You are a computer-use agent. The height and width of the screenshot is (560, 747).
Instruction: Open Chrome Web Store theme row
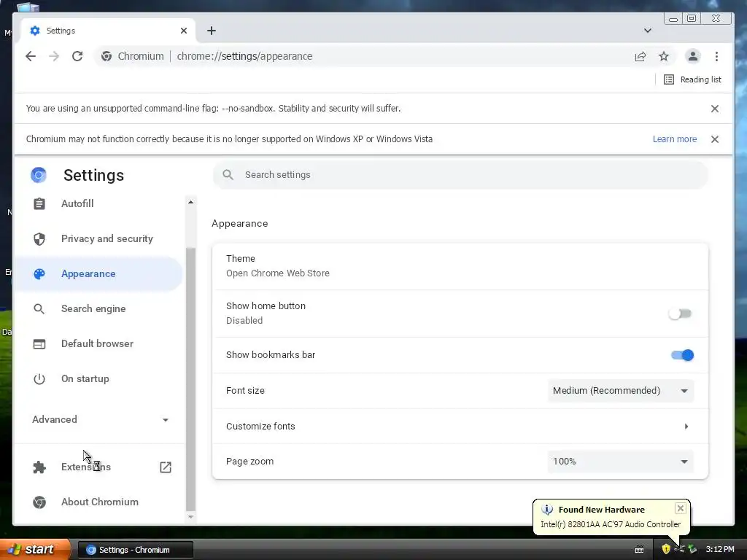(460, 265)
